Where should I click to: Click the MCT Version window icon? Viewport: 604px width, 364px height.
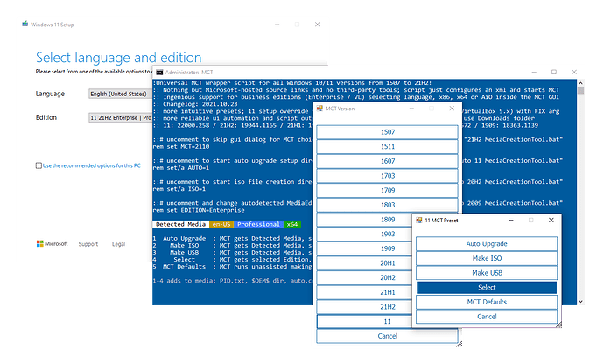pos(320,108)
